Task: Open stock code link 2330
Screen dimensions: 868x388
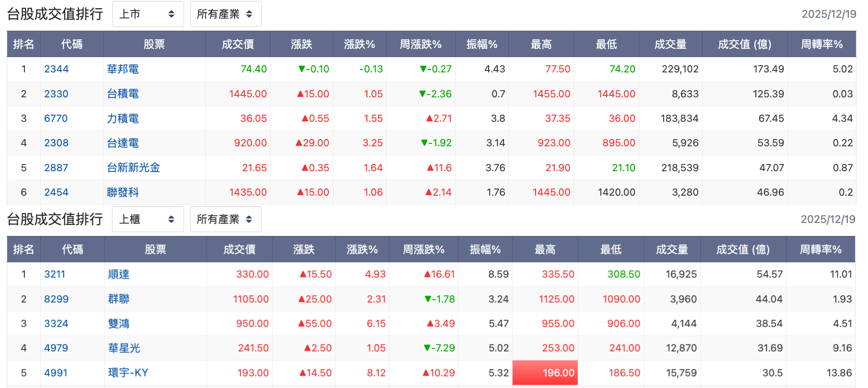Action: (x=56, y=94)
